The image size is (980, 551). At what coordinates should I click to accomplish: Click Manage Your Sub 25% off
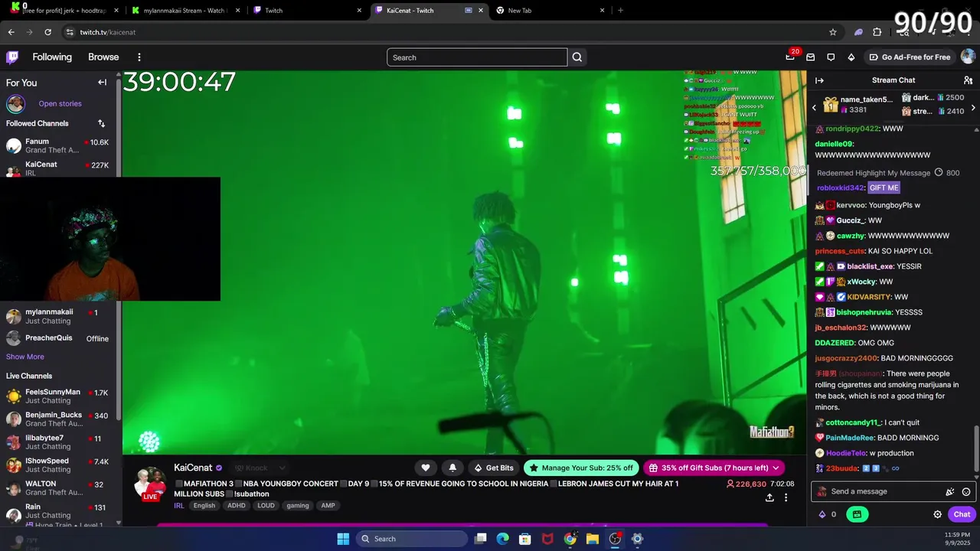pyautogui.click(x=581, y=468)
